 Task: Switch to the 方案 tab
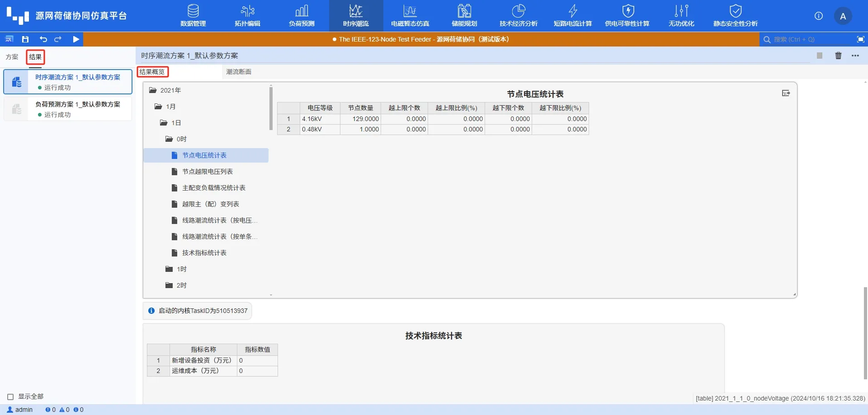(x=12, y=57)
